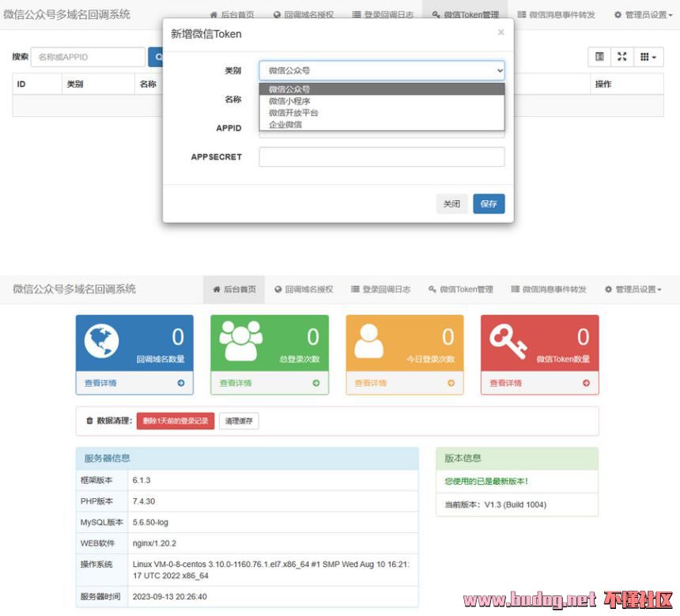Click the blue arrow icon on 回调域名数量 card
Image resolution: width=680 pixels, height=616 pixels.
point(181,383)
